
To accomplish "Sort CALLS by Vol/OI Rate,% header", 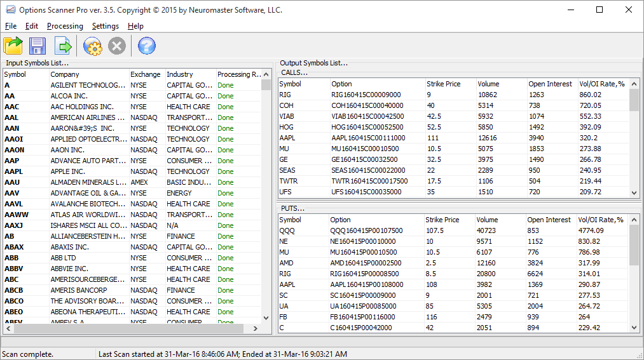I will (603, 84).
